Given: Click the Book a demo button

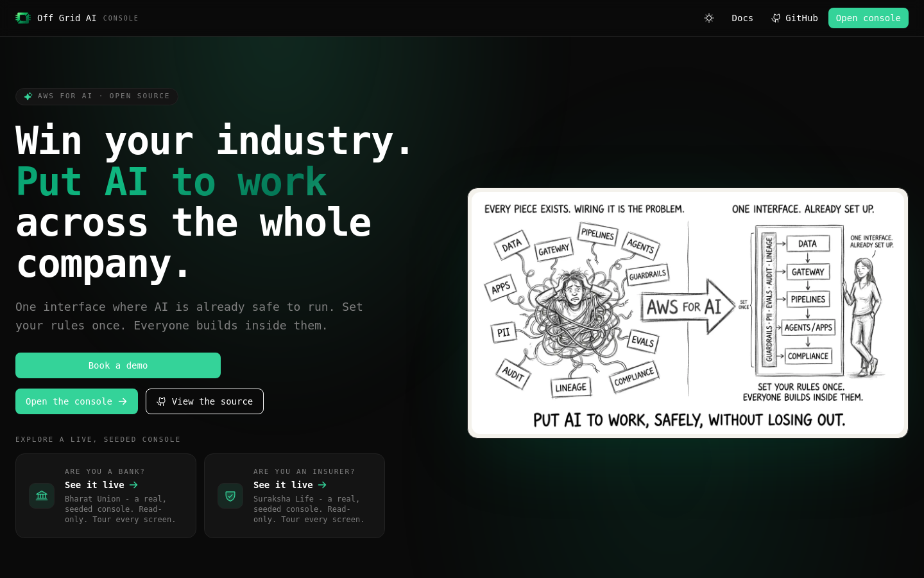Looking at the screenshot, I should [x=118, y=365].
